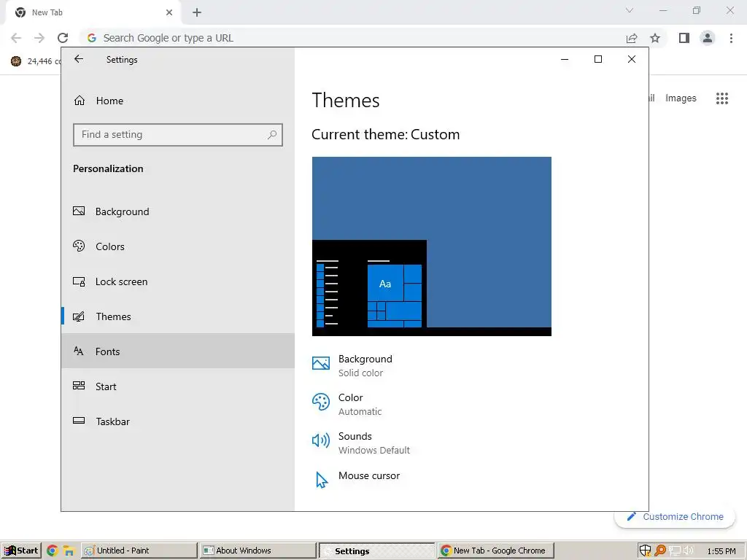Open Chrome profile avatar menu

pos(708,38)
